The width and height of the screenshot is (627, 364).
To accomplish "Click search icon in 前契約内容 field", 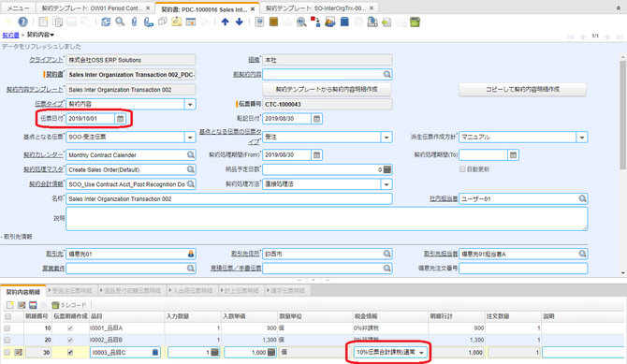I will [386, 75].
